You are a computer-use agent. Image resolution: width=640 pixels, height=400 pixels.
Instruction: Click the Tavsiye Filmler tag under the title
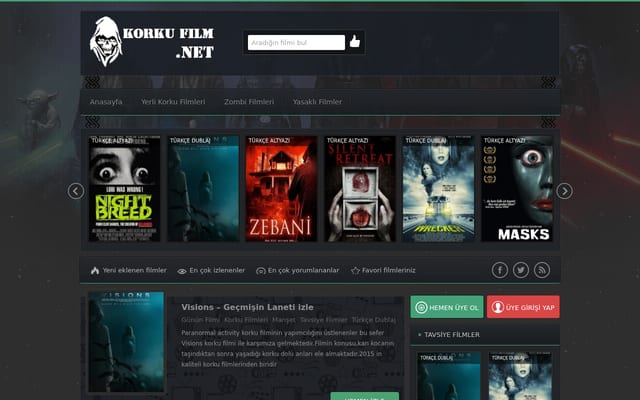tap(324, 320)
